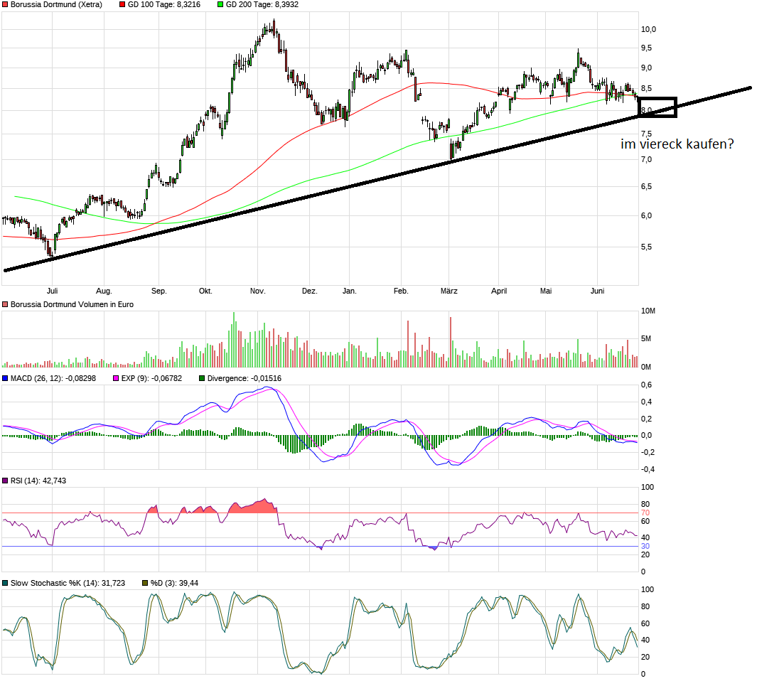Click the blue 30 level label in RSI panel
This screenshot has width=784, height=681.
pyautogui.click(x=645, y=546)
